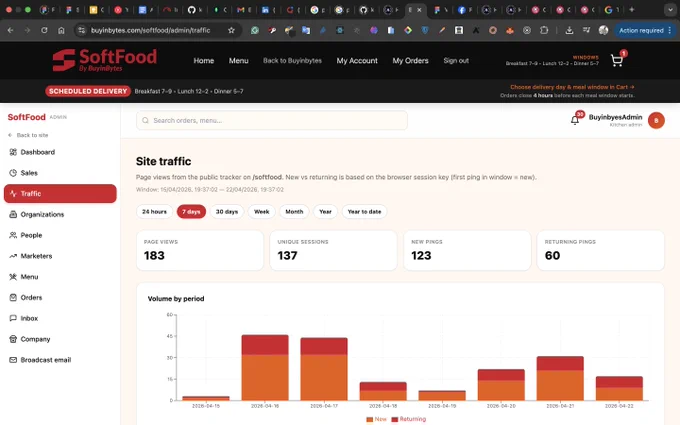Click the Unique Sessions 137 card
The image size is (680, 425).
click(x=333, y=250)
